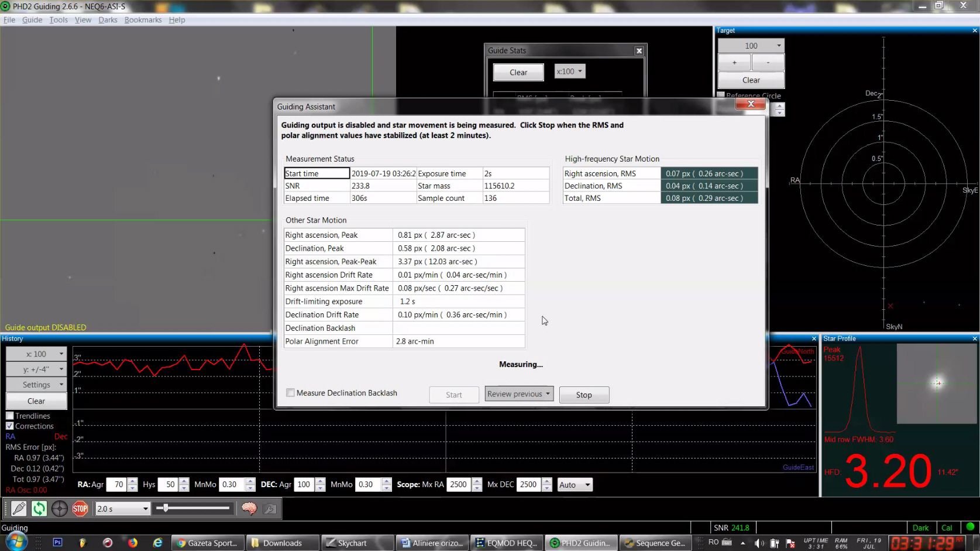
Task: Switch to Sequence Generator taskbar window
Action: pos(655,543)
